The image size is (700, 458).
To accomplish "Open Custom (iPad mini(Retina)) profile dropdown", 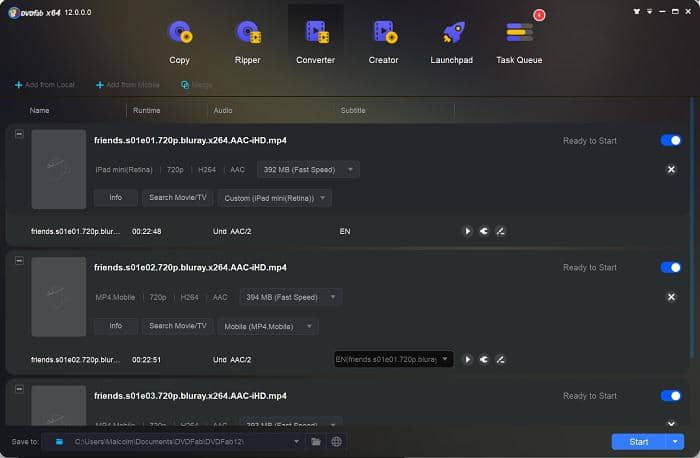I will pyautogui.click(x=275, y=198).
